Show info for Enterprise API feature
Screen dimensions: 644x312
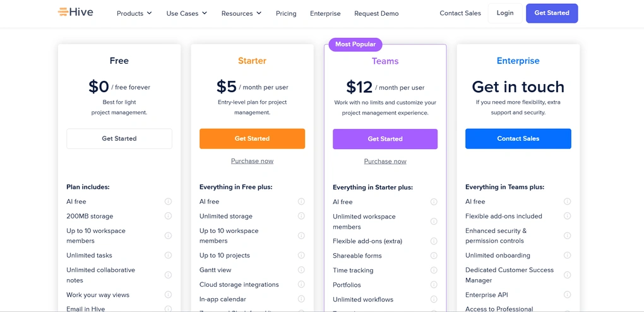[x=567, y=294]
